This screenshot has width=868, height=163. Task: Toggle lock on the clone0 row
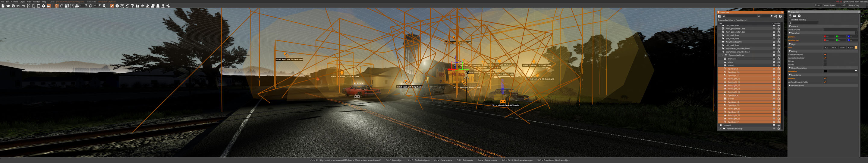(779, 66)
